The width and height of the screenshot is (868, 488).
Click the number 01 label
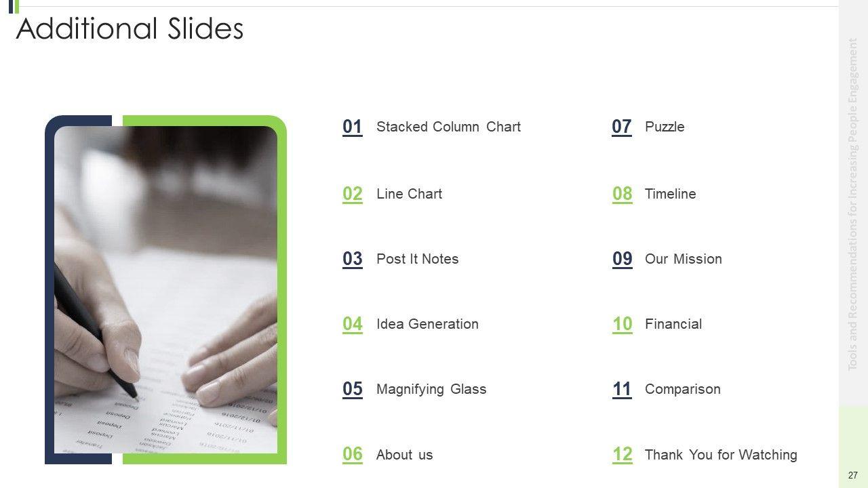[x=353, y=127]
